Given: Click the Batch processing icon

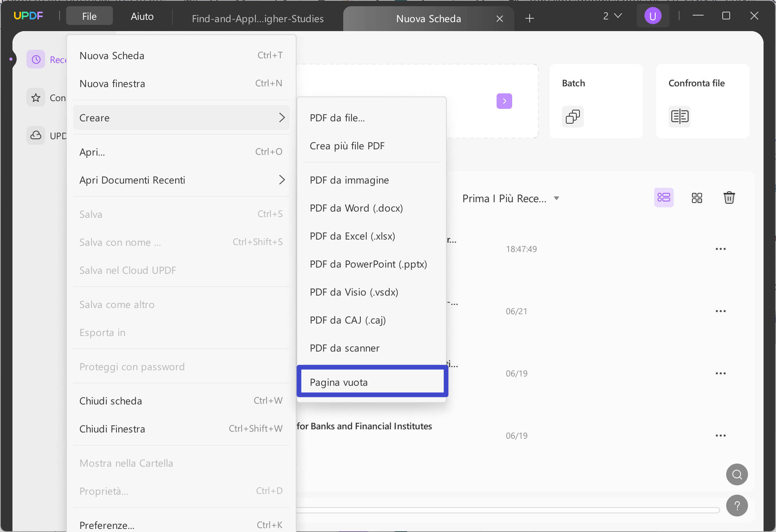Looking at the screenshot, I should (x=573, y=116).
